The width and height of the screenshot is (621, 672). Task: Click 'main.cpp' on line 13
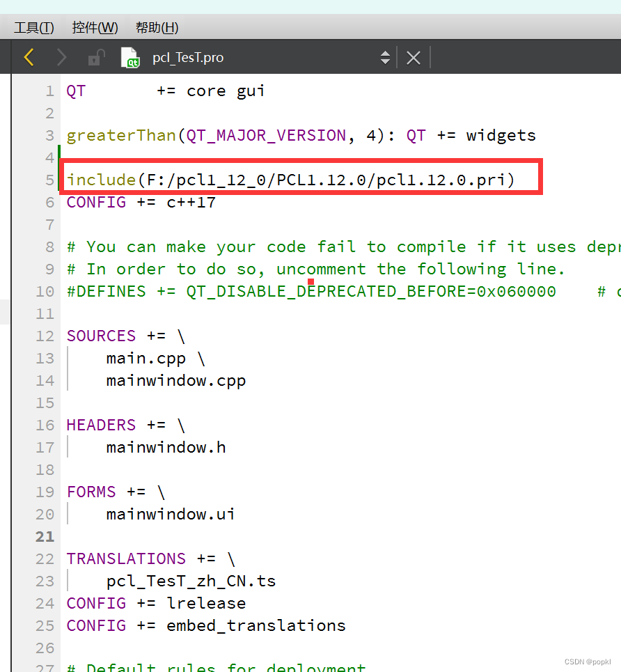pyautogui.click(x=146, y=359)
